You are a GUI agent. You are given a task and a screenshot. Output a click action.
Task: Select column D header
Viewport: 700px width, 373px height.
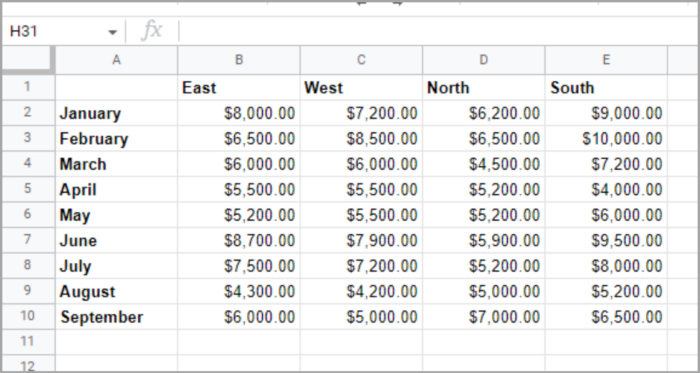click(x=483, y=60)
